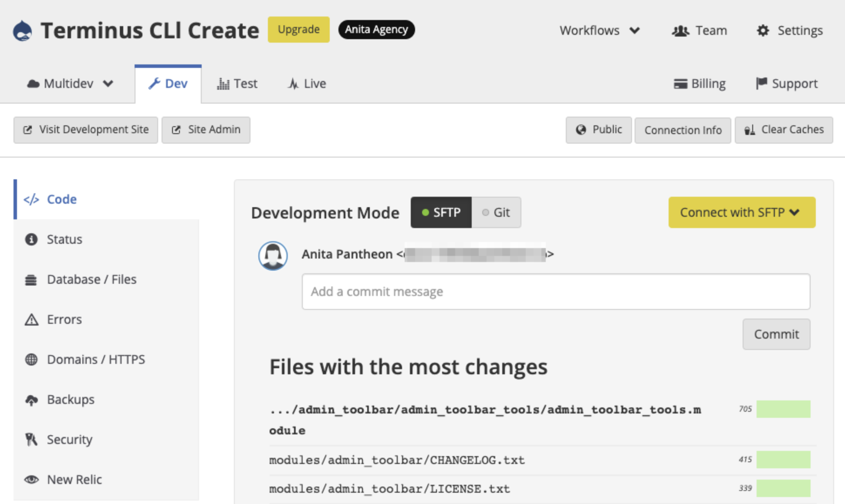The height and width of the screenshot is (504, 845).
Task: Switch development mode to Git
Action: [x=496, y=212]
